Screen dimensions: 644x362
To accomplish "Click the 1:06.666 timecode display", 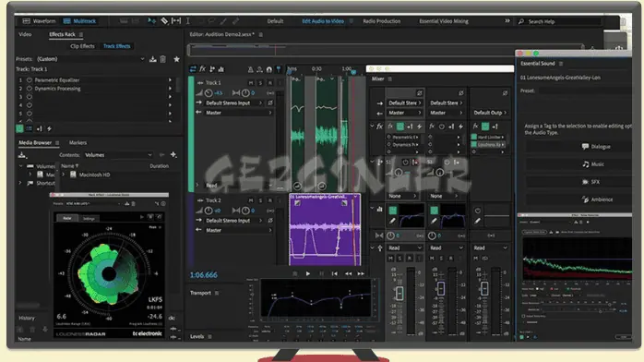I will tap(204, 275).
